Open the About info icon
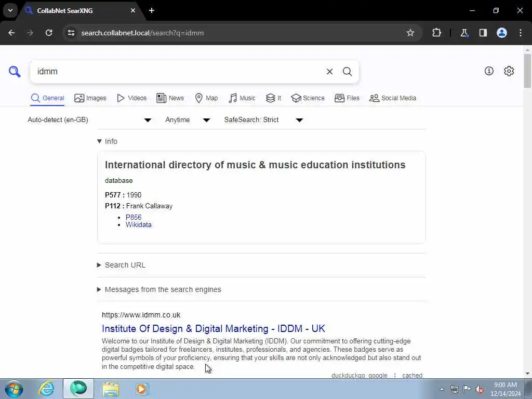 [x=488, y=71]
